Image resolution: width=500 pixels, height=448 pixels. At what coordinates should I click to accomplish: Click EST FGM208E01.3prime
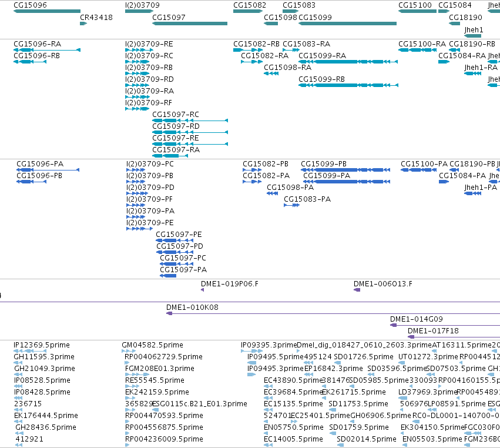(x=160, y=369)
